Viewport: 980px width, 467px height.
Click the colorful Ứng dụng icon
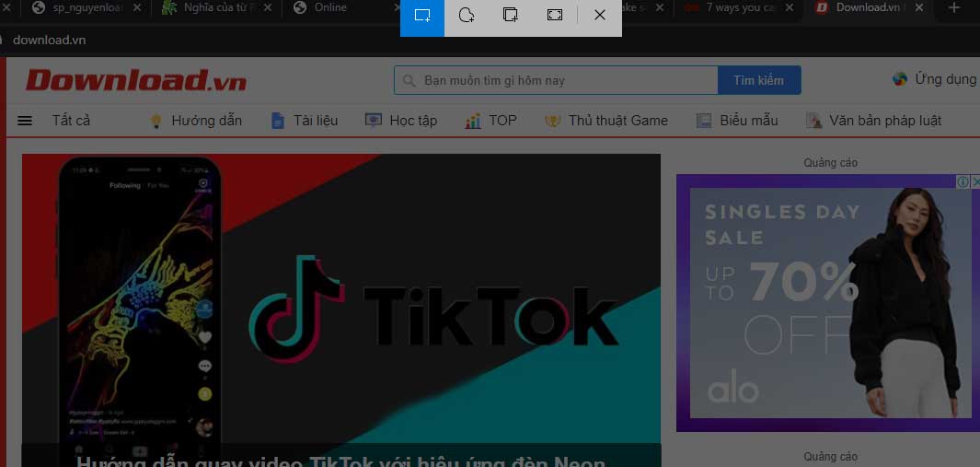tap(899, 79)
